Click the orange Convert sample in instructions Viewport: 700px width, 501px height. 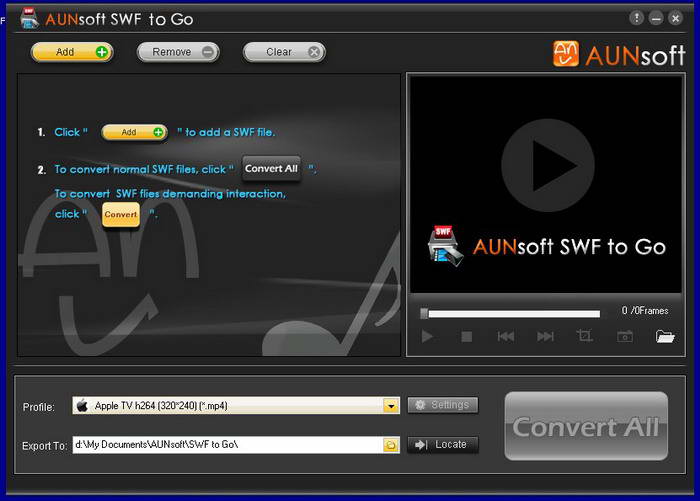(121, 215)
